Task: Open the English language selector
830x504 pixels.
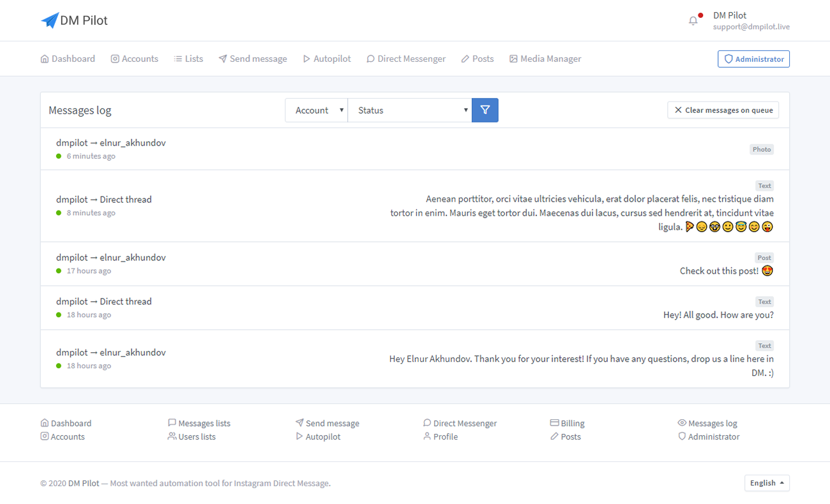Action: 767,483
